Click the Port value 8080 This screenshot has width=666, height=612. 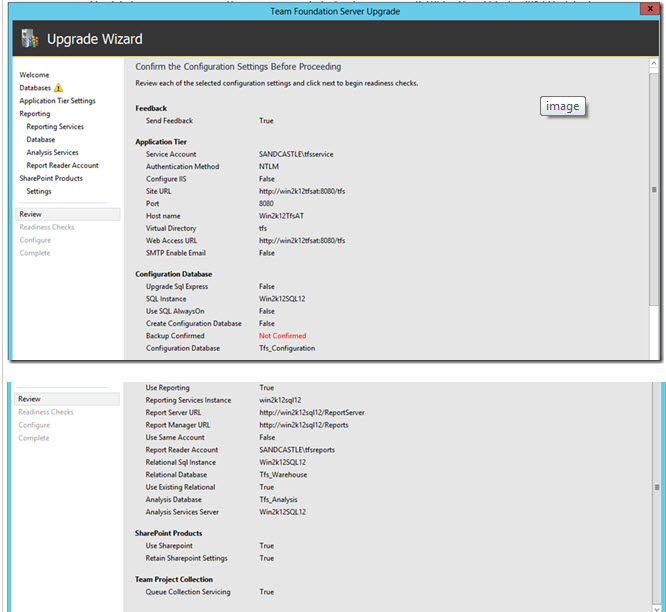(266, 204)
